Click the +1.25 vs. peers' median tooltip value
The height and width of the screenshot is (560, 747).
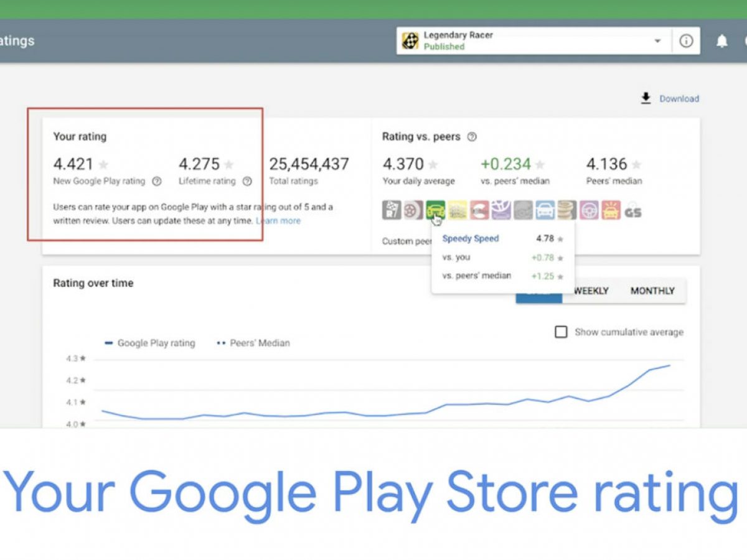[542, 276]
